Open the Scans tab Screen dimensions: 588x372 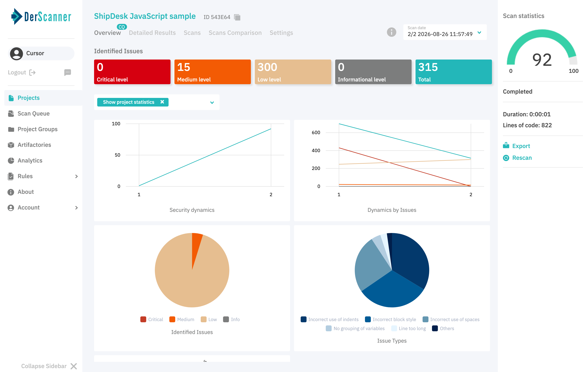(x=192, y=33)
